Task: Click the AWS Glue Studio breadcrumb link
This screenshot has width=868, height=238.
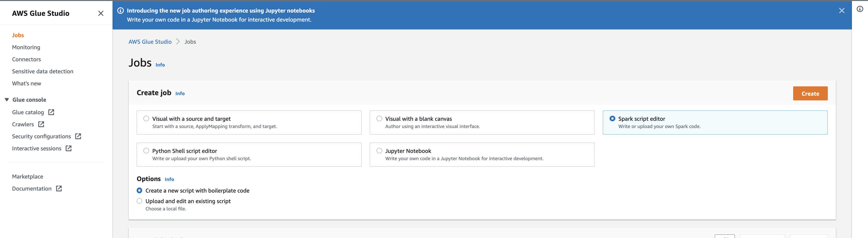Action: click(150, 42)
